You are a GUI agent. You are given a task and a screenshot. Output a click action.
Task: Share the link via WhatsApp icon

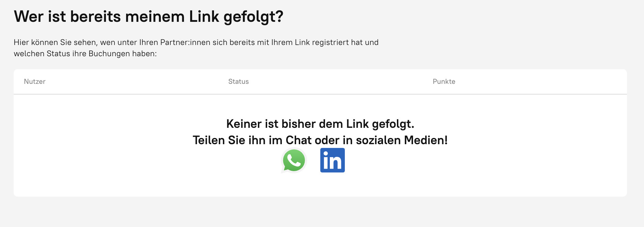(294, 161)
